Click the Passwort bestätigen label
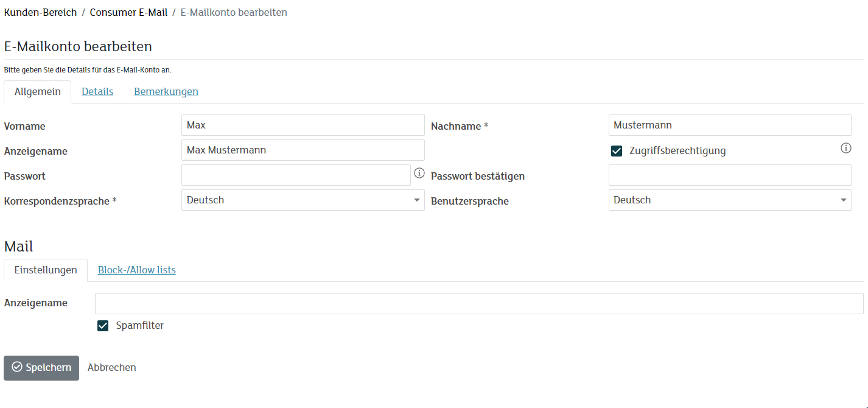 point(478,177)
